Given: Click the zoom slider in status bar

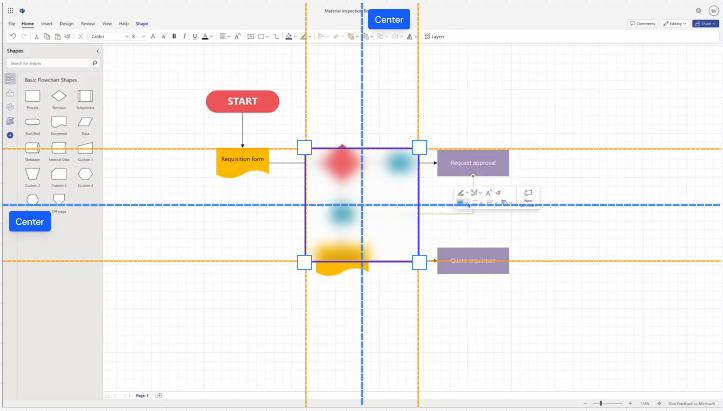Looking at the screenshot, I should tap(600, 403).
